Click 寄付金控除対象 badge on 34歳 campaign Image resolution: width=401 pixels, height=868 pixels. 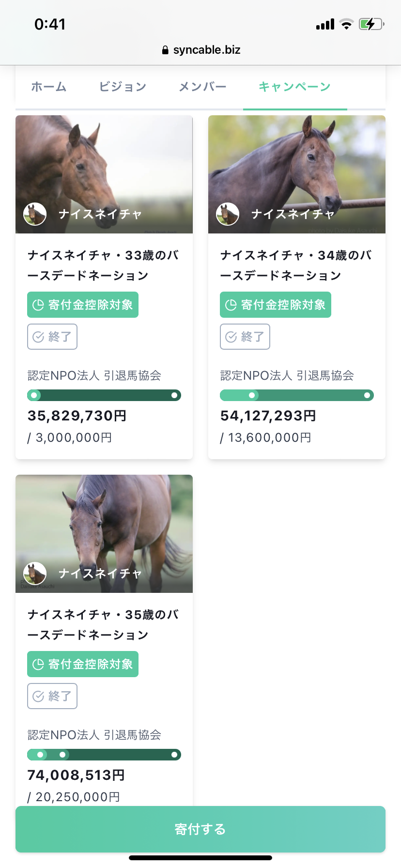(276, 305)
